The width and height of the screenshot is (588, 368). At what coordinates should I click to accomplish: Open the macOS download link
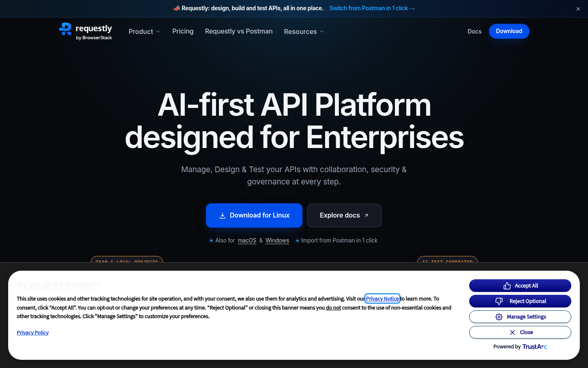click(247, 240)
